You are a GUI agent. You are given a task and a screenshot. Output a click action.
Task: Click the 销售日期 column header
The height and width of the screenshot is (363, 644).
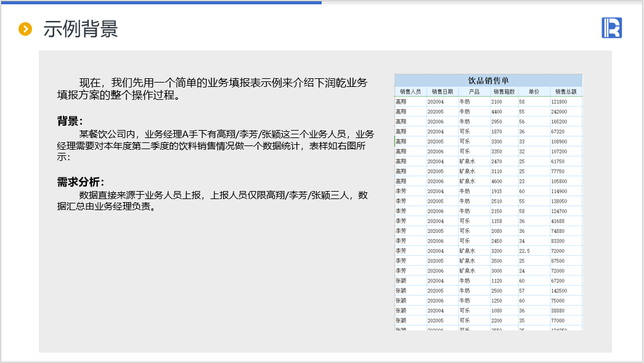[442, 91]
